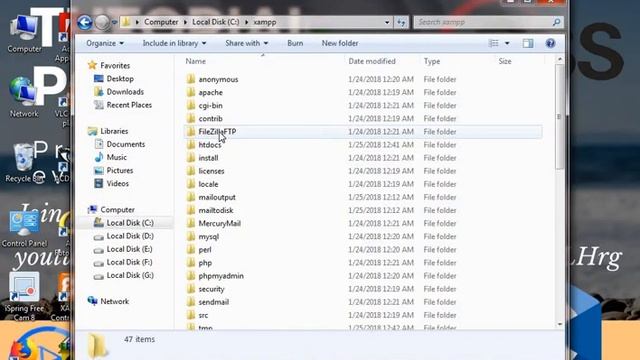Select the install folder icon
Viewport: 640px width, 360px height.
(x=191, y=158)
